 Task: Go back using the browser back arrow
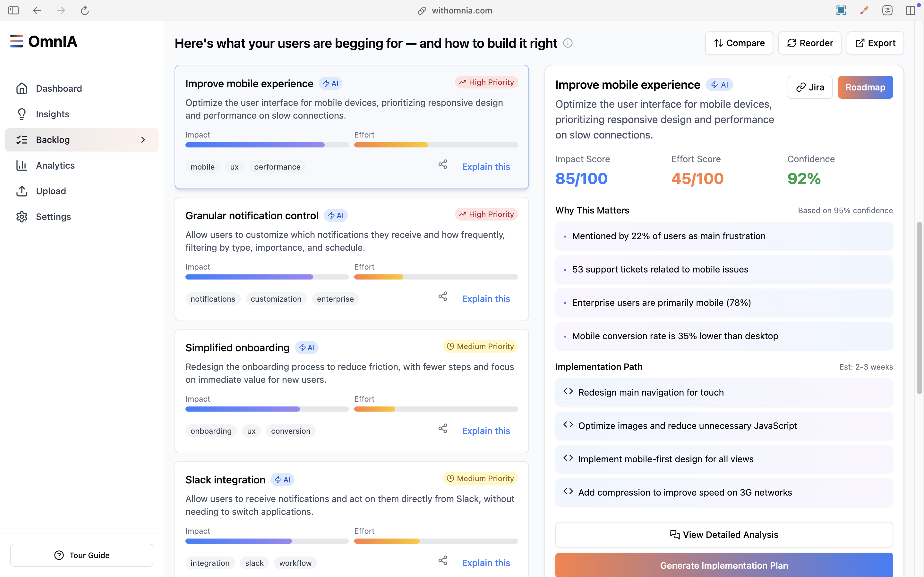pos(37,10)
